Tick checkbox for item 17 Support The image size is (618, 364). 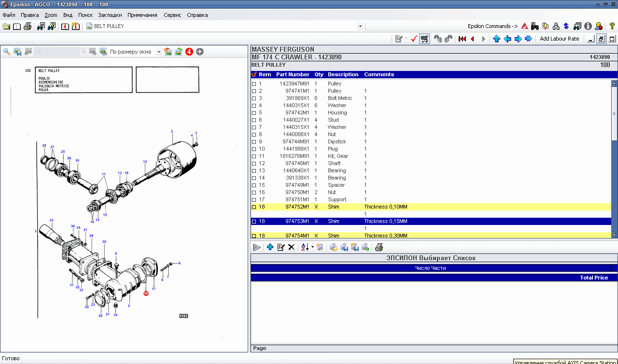[x=254, y=200]
